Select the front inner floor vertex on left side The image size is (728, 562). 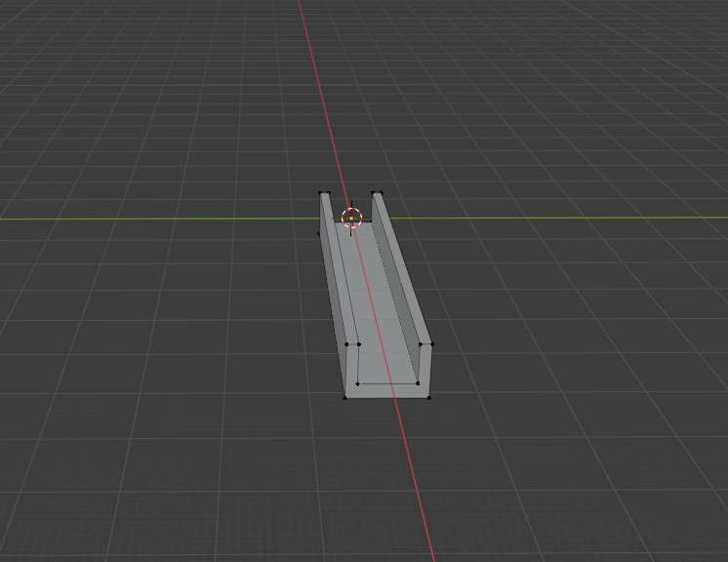(x=357, y=383)
